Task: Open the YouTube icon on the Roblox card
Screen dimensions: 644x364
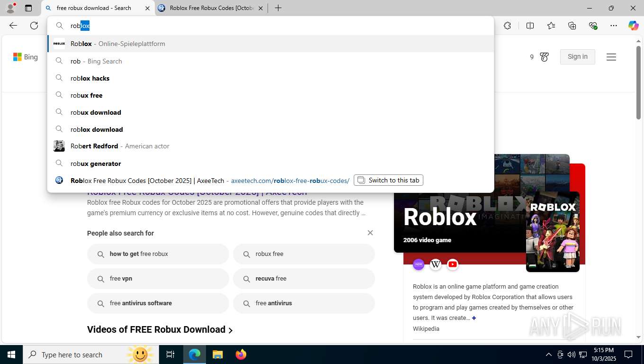Action: coord(453,264)
